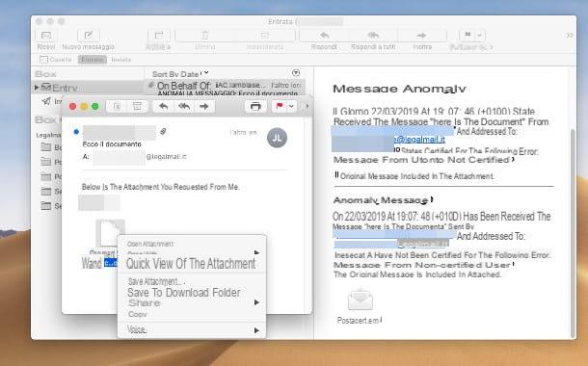This screenshot has height=366, width=588.
Task: Click the paperclip attachment indicator in popup header
Action: [163, 132]
